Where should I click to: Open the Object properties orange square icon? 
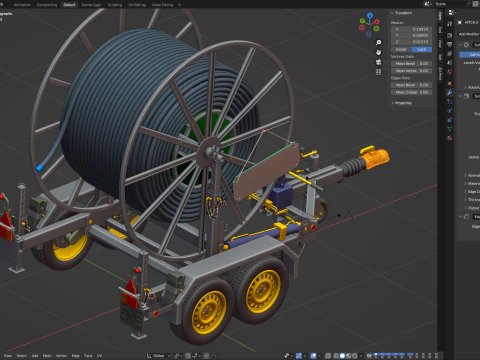tap(449, 83)
